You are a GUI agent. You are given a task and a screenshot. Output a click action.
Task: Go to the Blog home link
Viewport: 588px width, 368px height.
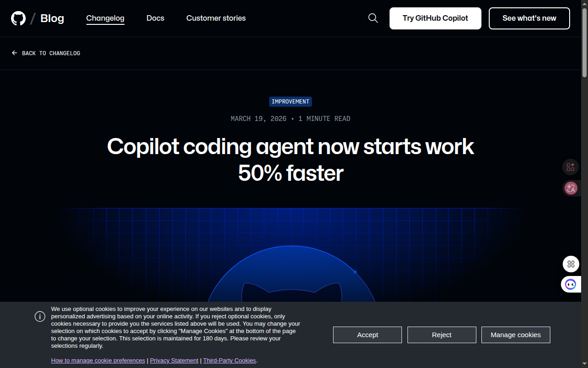(x=52, y=18)
